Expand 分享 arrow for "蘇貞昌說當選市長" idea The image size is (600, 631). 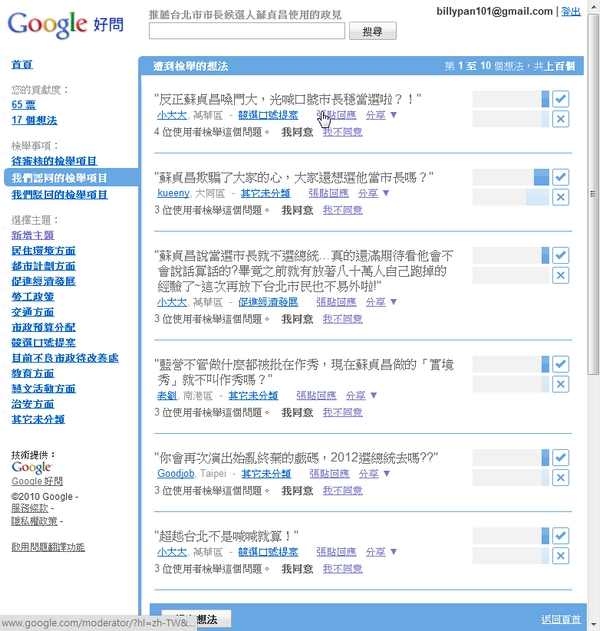pos(394,302)
